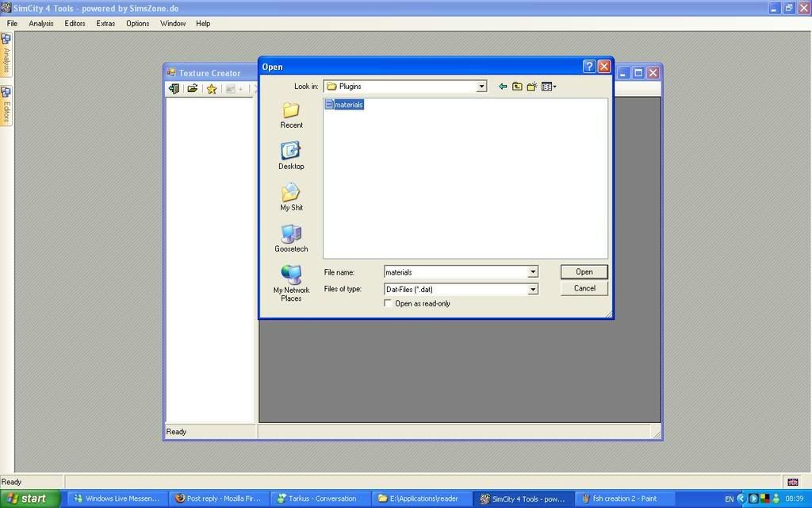The height and width of the screenshot is (508, 812).
Task: Select the materials file in the list
Action: coord(344,105)
